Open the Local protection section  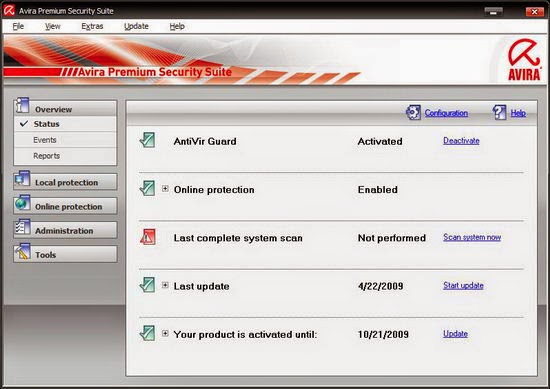point(65,182)
